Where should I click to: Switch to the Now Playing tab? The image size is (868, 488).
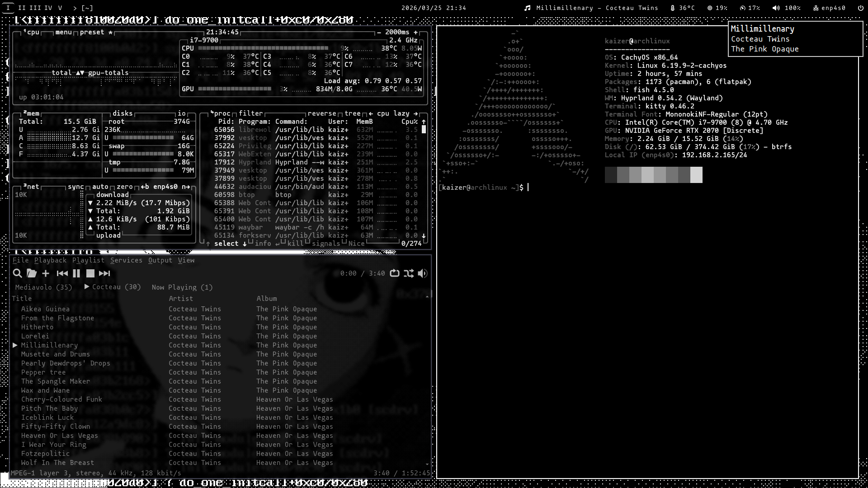182,287
